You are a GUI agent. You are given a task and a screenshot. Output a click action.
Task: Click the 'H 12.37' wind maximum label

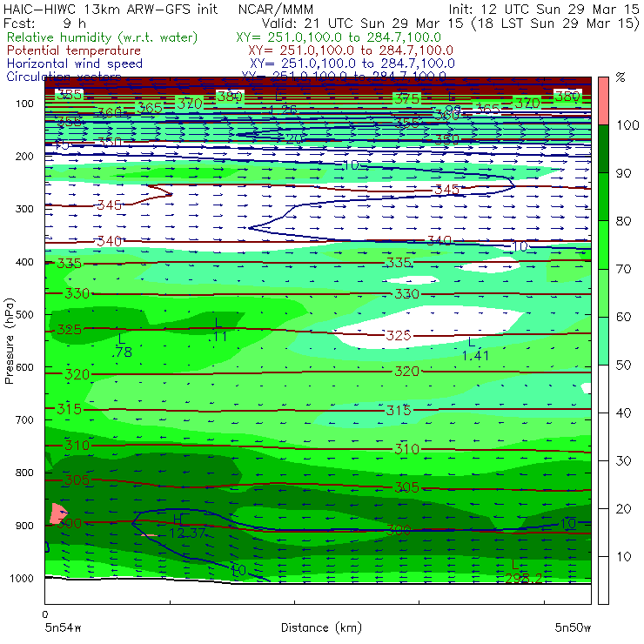186,527
